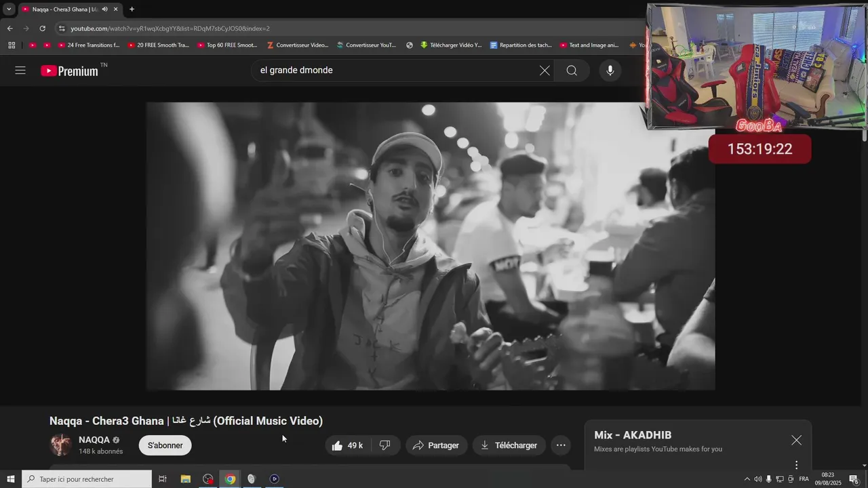This screenshot has width=868, height=488.
Task: Open the bookmarks apps grid icon
Action: point(12,45)
